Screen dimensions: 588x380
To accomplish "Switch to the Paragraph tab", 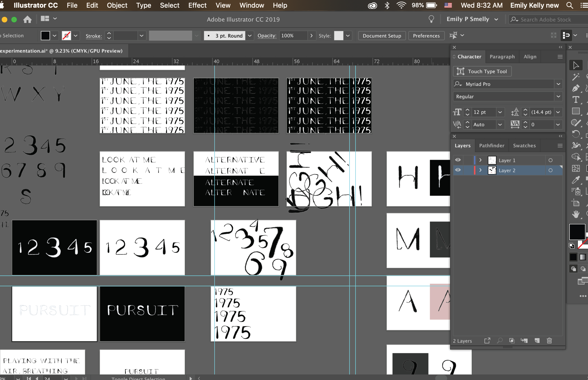I will click(502, 57).
